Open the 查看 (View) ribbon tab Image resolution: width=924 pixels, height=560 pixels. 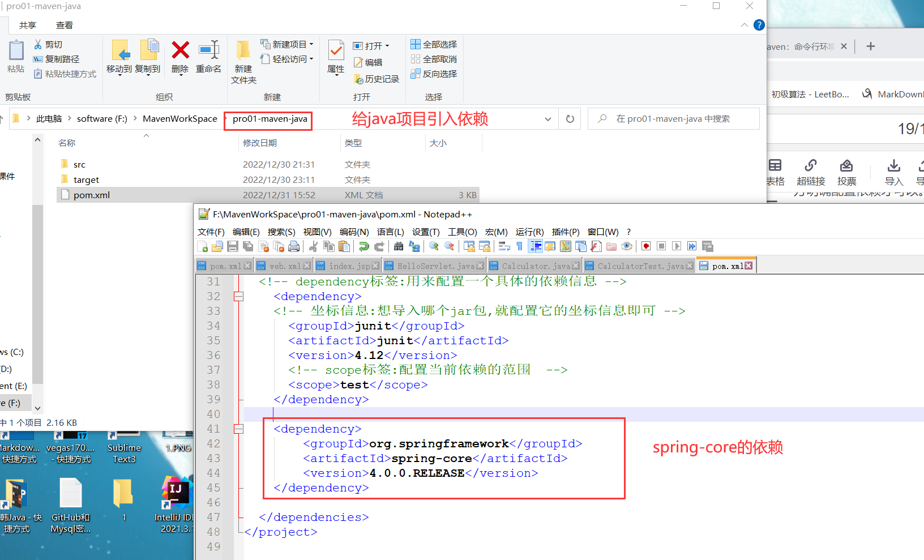64,25
